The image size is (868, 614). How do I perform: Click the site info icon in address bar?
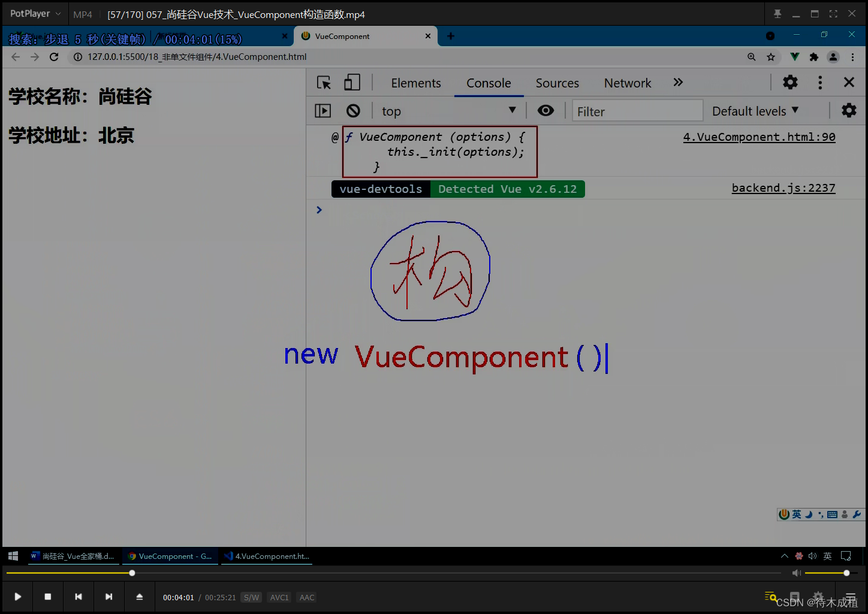(77, 57)
